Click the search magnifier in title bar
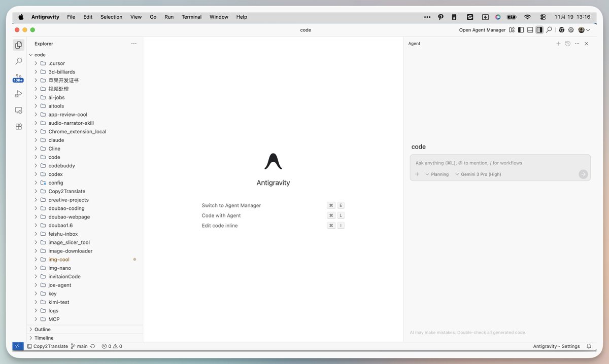This screenshot has width=609, height=364. click(x=549, y=30)
